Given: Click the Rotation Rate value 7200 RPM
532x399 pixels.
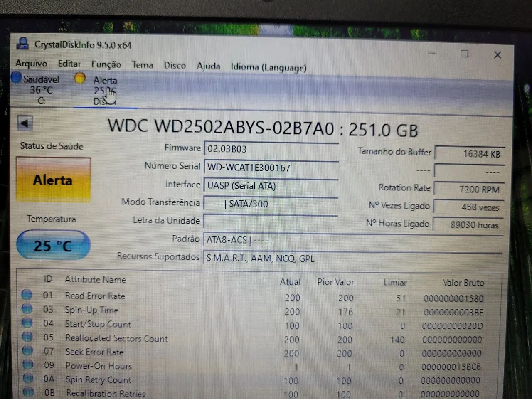Looking at the screenshot, I should click(469, 189).
